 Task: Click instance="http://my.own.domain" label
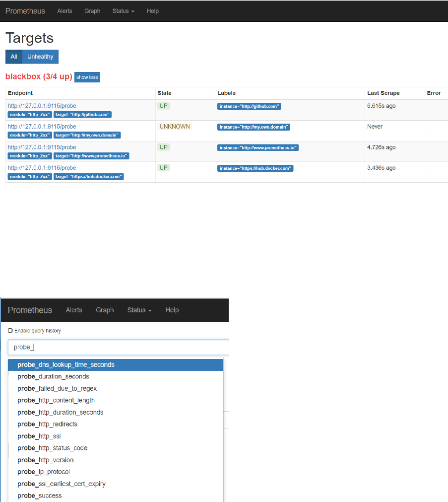(254, 127)
